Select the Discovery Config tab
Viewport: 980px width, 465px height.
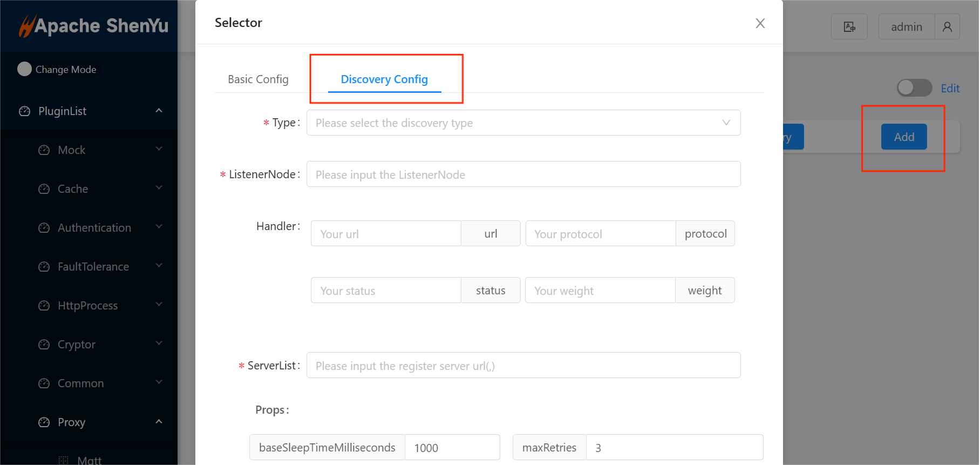pos(384,79)
